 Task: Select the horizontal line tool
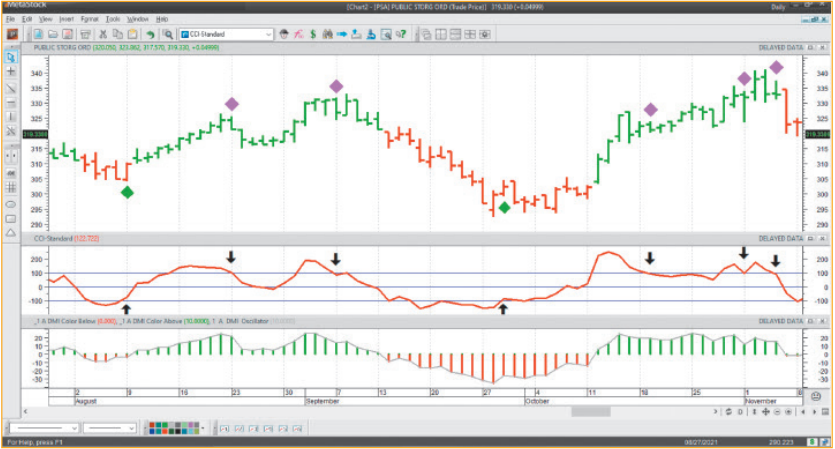[x=11, y=102]
